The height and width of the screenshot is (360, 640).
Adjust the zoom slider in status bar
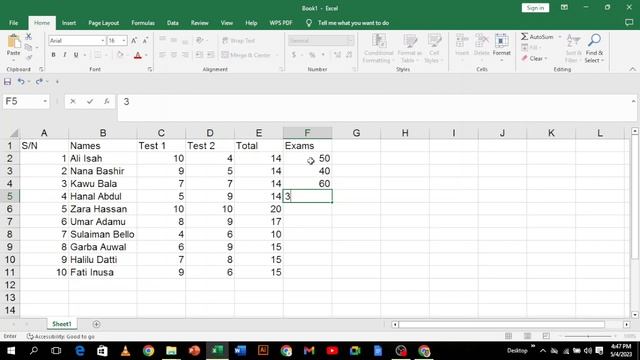click(x=588, y=336)
